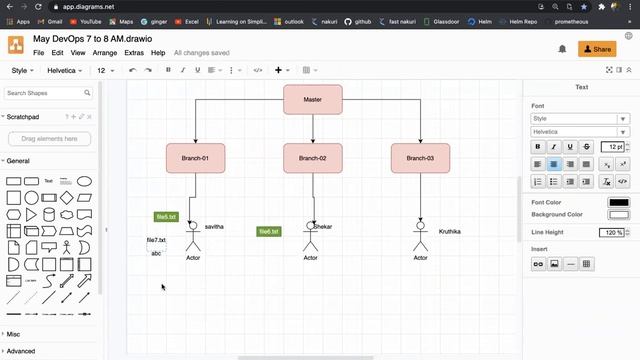Click the superscript icon
The height and width of the screenshot is (360, 640).
622,164
